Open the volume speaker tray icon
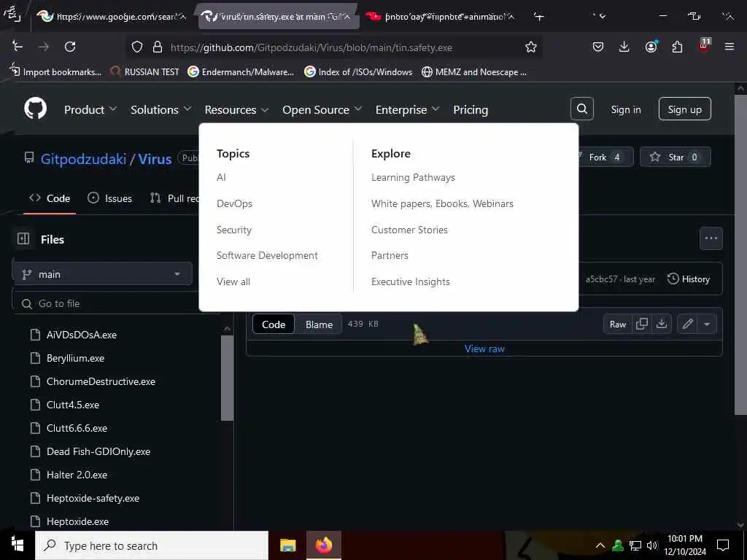747x560 pixels. (x=652, y=545)
